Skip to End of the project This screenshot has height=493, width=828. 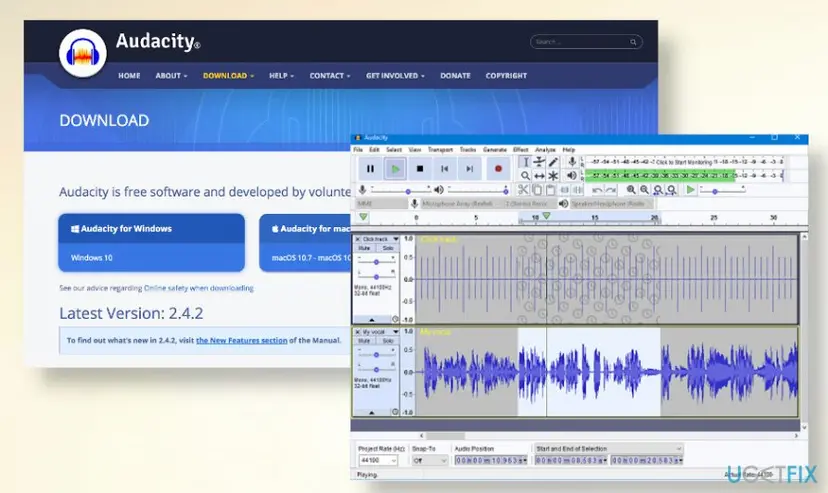[469, 169]
